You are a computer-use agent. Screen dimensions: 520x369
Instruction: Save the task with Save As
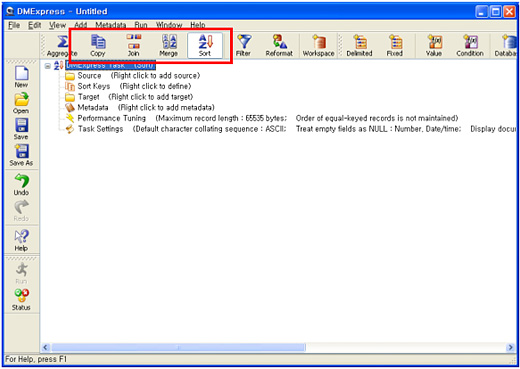click(21, 155)
